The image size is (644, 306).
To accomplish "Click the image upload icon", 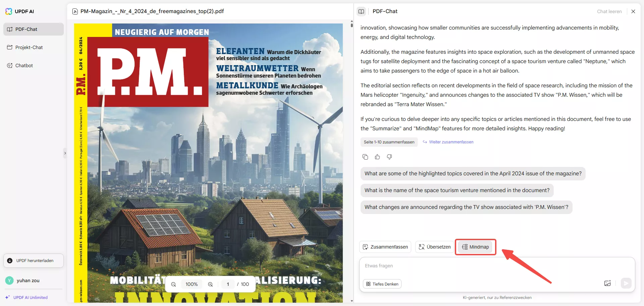I will point(607,283).
